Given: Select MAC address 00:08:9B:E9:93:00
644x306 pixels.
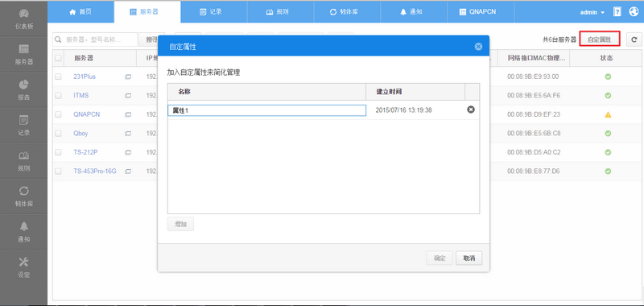Looking at the screenshot, I should pyautogui.click(x=533, y=76).
